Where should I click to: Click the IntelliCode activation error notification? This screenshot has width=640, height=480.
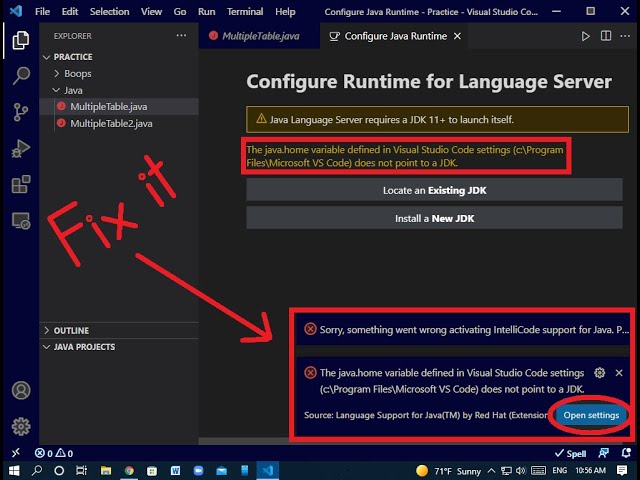point(465,329)
